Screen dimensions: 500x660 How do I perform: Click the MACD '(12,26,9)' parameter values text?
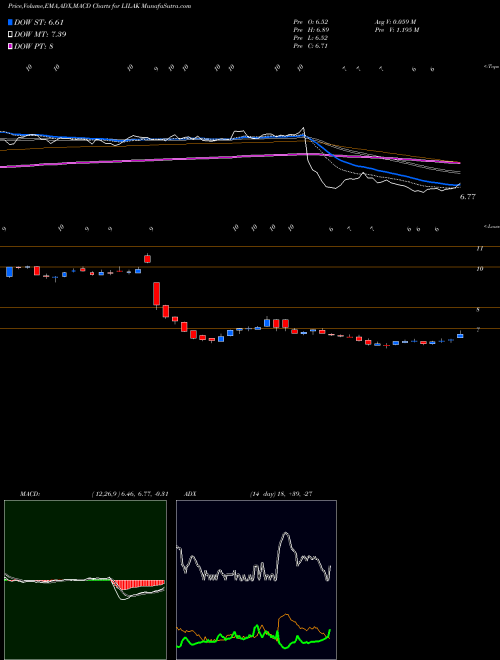[x=130, y=494]
